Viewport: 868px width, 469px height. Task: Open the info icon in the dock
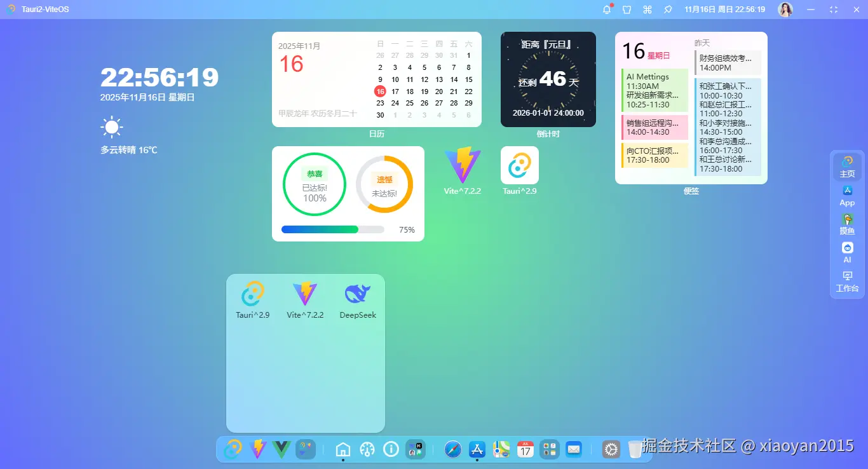click(391, 449)
